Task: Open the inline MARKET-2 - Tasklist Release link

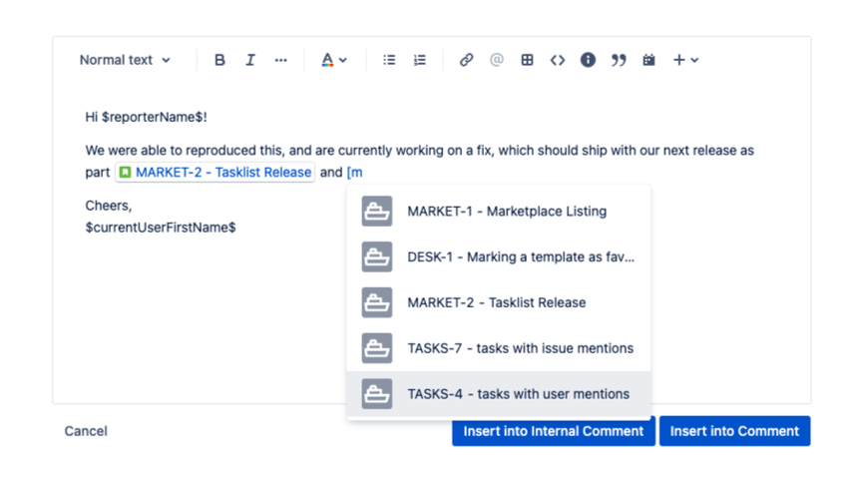Action: coord(215,173)
